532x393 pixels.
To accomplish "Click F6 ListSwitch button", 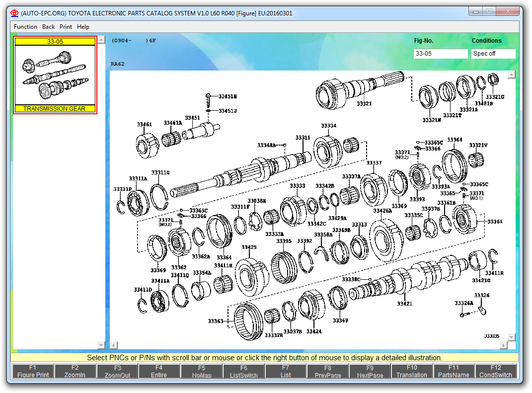I will tap(243, 371).
